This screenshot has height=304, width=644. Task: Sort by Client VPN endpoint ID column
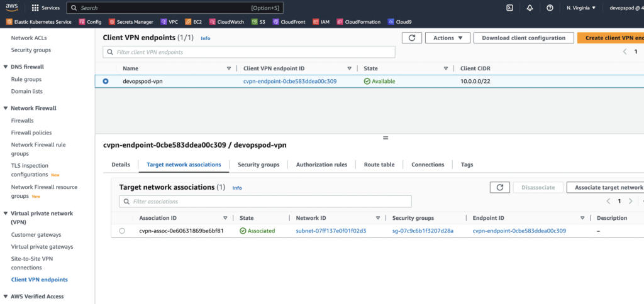pos(350,68)
